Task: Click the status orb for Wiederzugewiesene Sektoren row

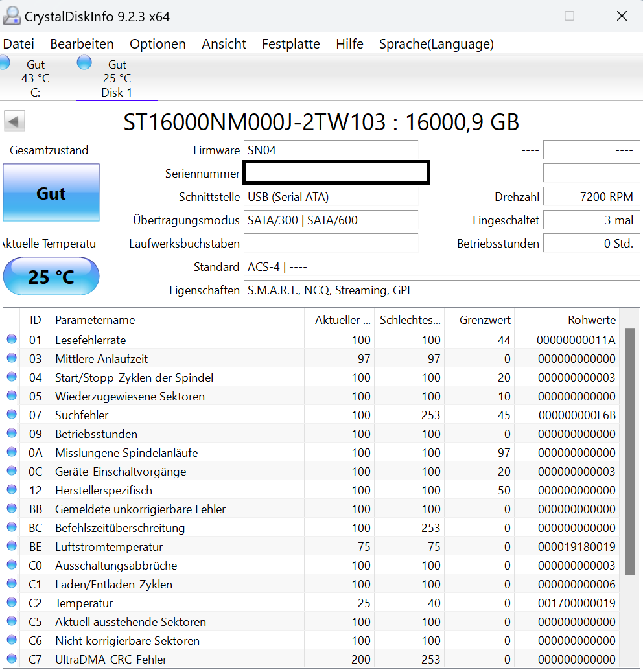Action: click(12, 396)
